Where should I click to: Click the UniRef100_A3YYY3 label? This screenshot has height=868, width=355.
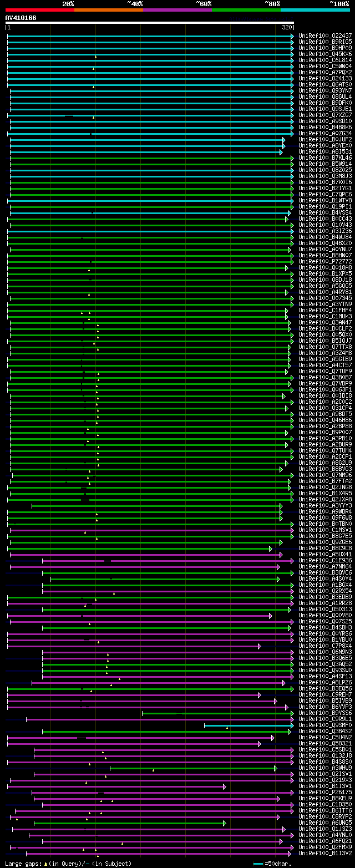tap(325, 505)
